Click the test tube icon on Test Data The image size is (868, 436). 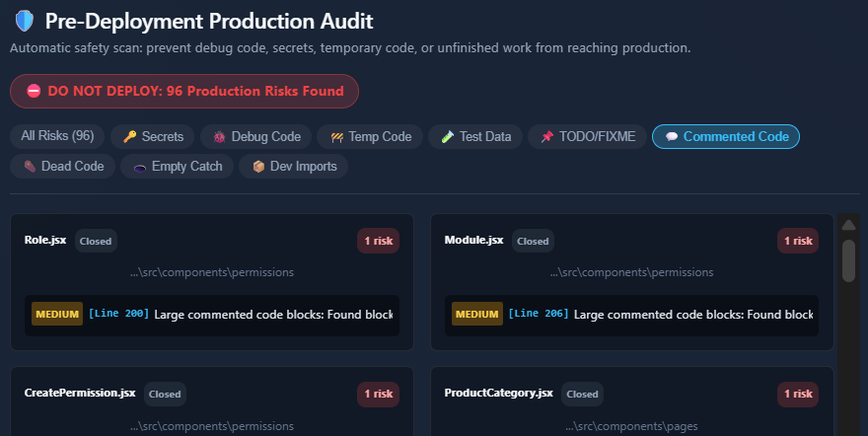click(x=447, y=137)
